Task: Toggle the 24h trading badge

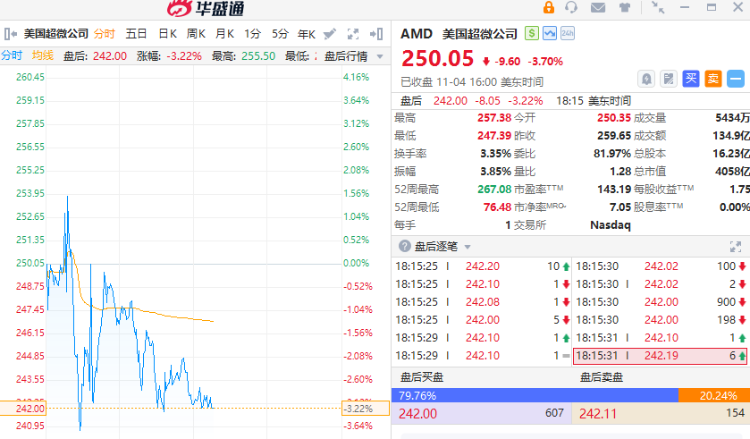Action: coord(567,33)
